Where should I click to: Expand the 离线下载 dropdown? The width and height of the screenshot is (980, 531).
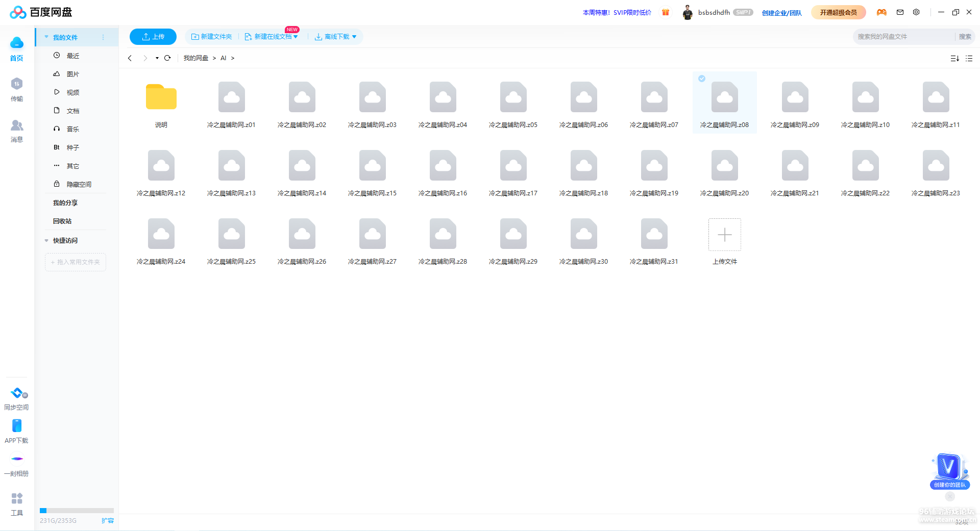(x=354, y=37)
